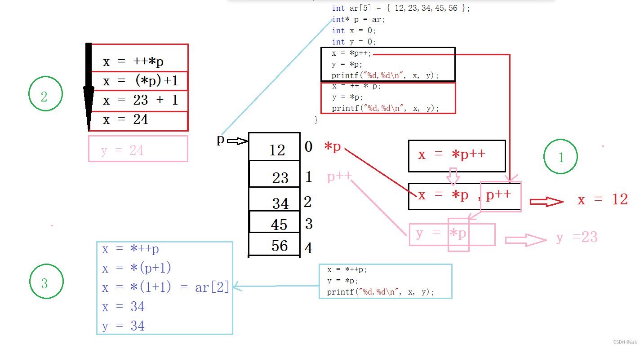Image resolution: width=644 pixels, height=348 pixels.
Task: Click the array cell containing 12
Action: click(x=275, y=147)
